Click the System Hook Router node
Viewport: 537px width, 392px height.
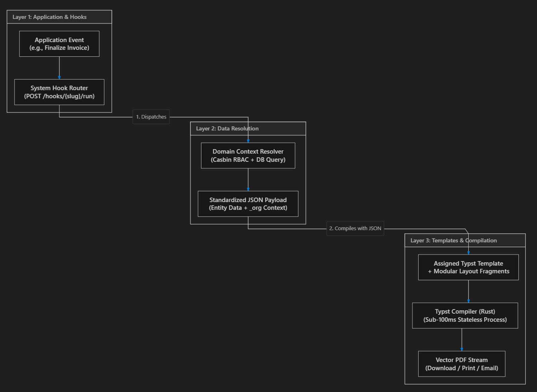coord(59,92)
